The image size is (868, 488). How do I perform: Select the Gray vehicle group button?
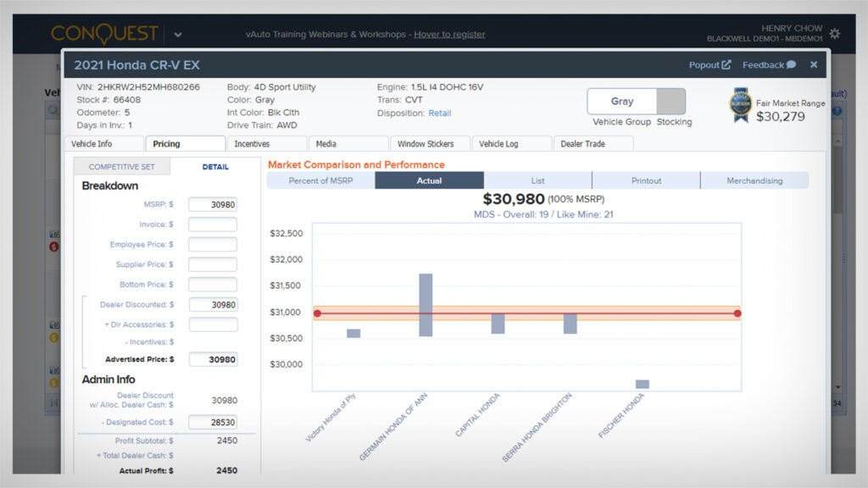(x=621, y=102)
